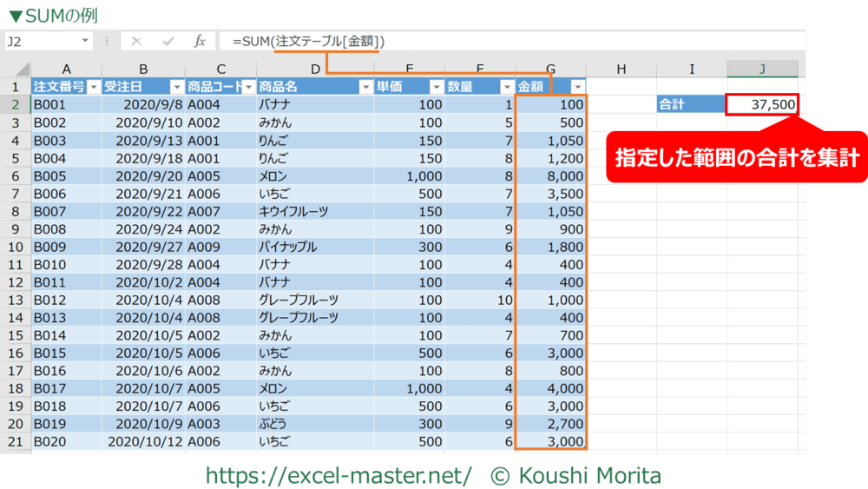Image resolution: width=868 pixels, height=489 pixels.
Task: Click the Cancel X icon in formula bar
Action: click(136, 41)
